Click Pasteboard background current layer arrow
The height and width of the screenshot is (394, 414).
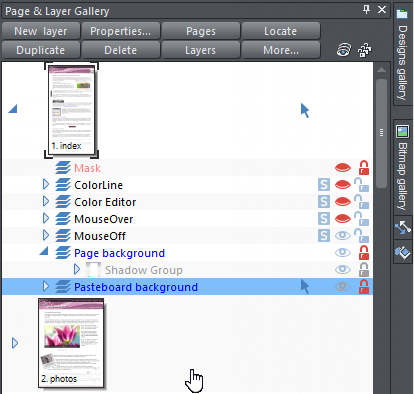305,287
